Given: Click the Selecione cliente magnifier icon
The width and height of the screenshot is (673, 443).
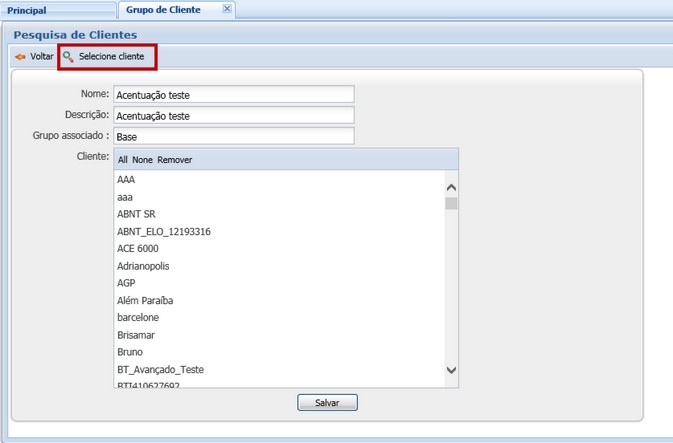Looking at the screenshot, I should tap(68, 57).
